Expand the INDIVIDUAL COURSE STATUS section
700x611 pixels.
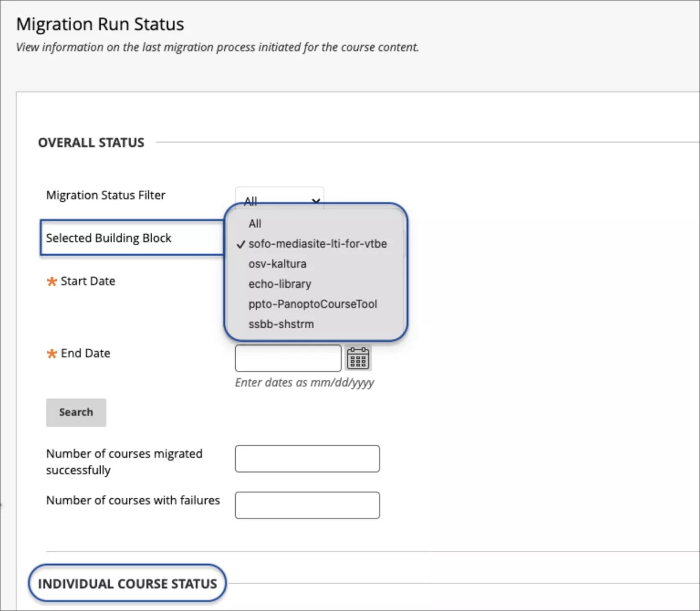pos(127,583)
